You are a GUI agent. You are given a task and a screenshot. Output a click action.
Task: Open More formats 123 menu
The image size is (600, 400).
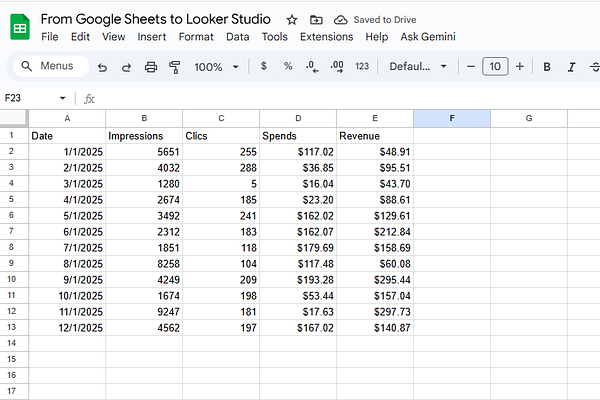point(362,67)
